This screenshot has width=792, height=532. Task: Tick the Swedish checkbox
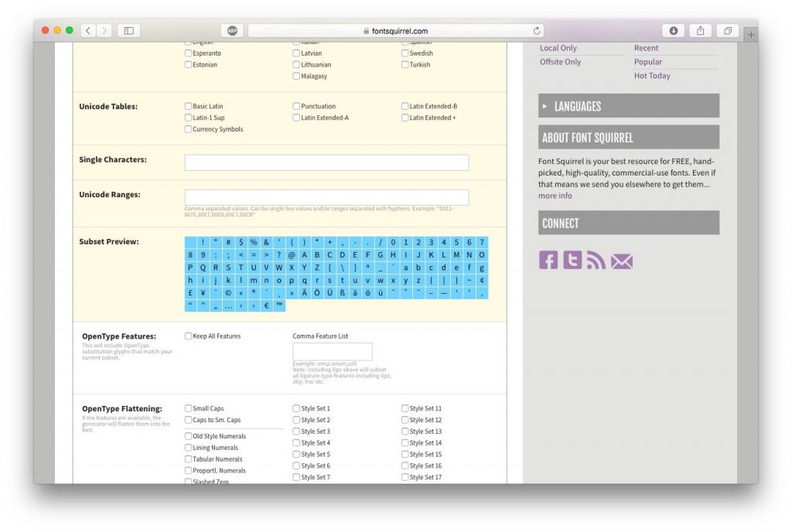point(405,53)
